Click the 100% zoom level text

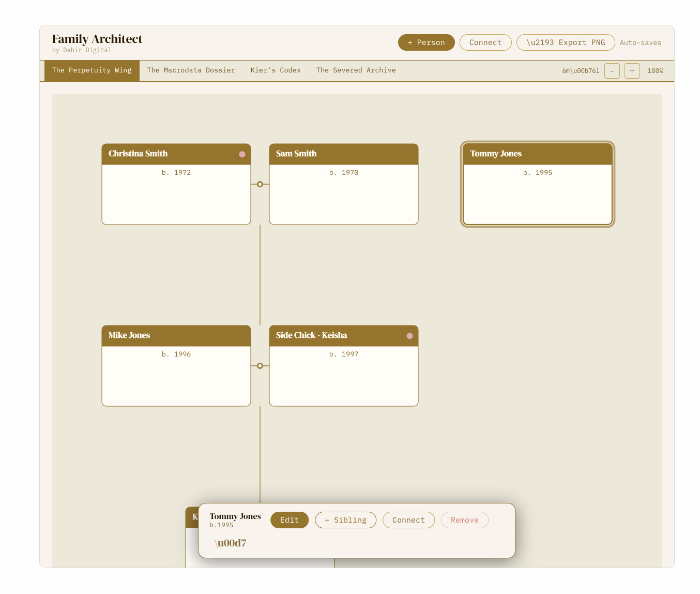(655, 71)
